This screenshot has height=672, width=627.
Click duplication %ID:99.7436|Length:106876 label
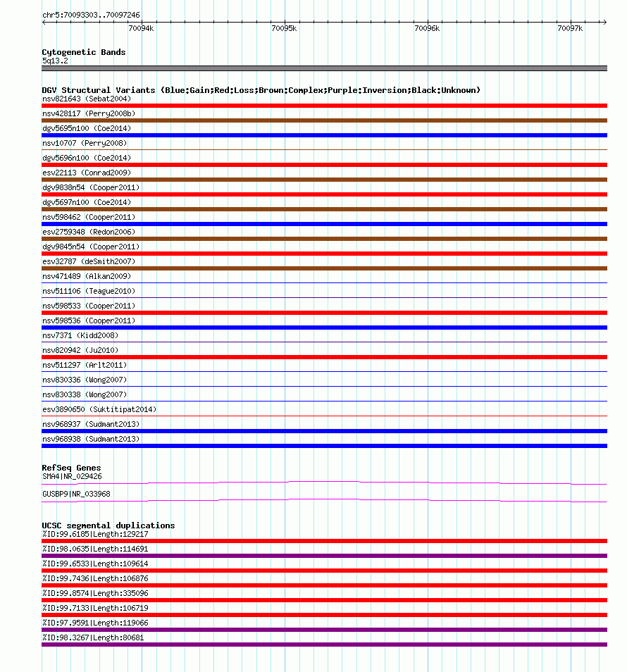(x=95, y=578)
